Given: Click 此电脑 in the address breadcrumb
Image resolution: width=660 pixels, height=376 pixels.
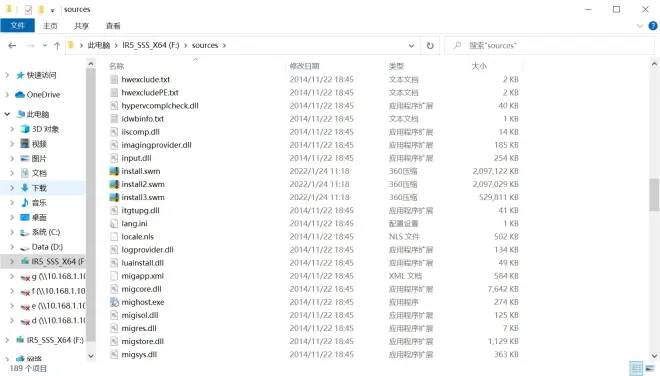Looking at the screenshot, I should (x=99, y=45).
